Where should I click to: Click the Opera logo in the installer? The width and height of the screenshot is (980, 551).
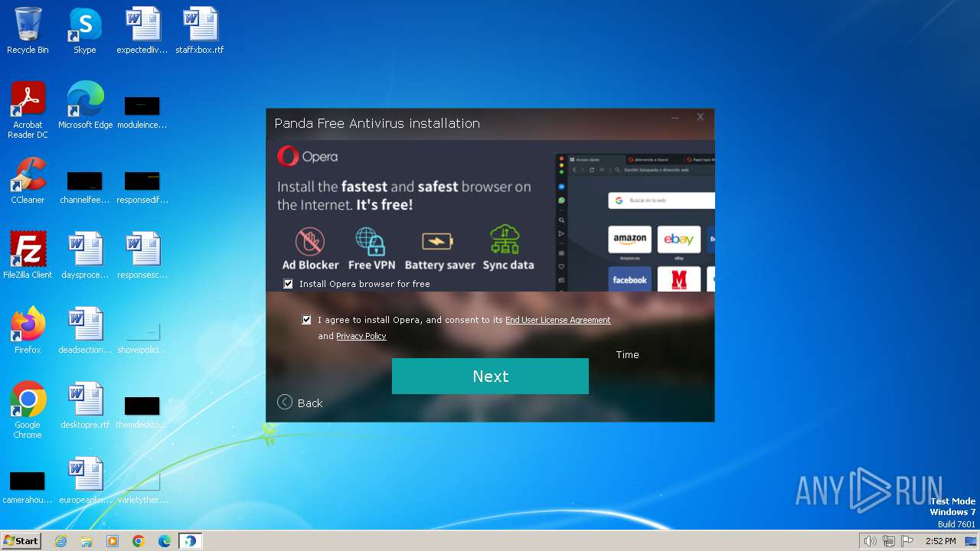pyautogui.click(x=307, y=156)
